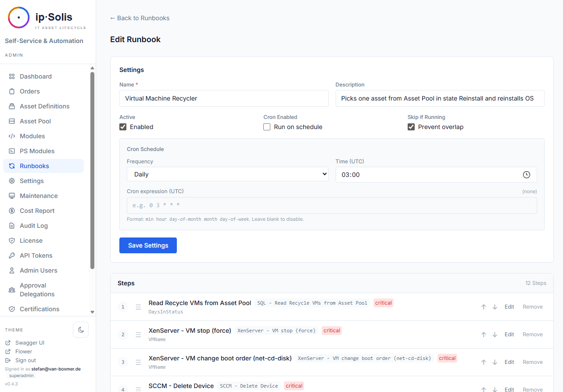The image size is (563, 392).
Task: Click the SCCM - Delete Device step title
Action: pos(181,386)
